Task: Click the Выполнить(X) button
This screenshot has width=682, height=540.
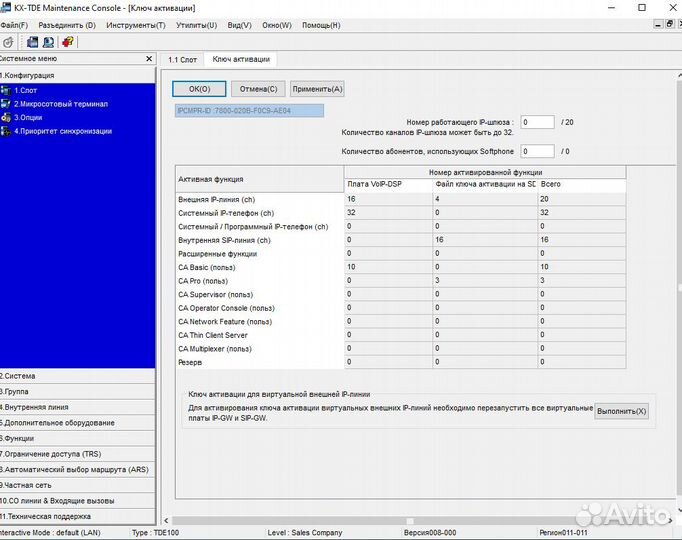Action: click(621, 411)
